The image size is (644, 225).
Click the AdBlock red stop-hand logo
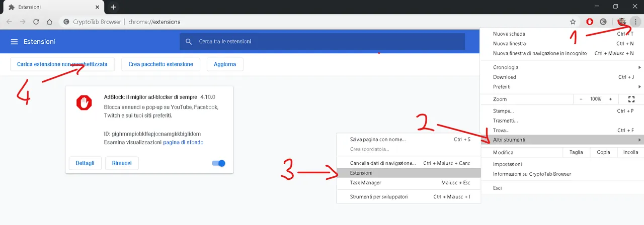pyautogui.click(x=84, y=102)
